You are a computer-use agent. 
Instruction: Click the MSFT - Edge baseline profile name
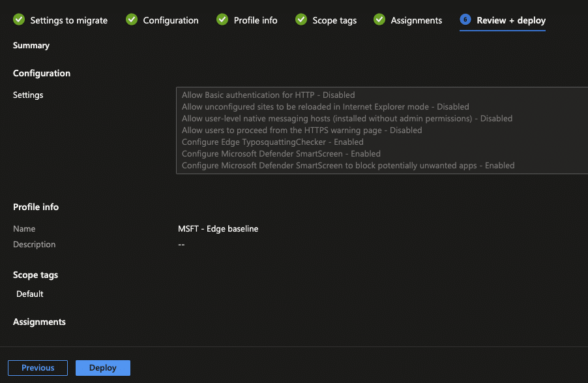click(218, 228)
